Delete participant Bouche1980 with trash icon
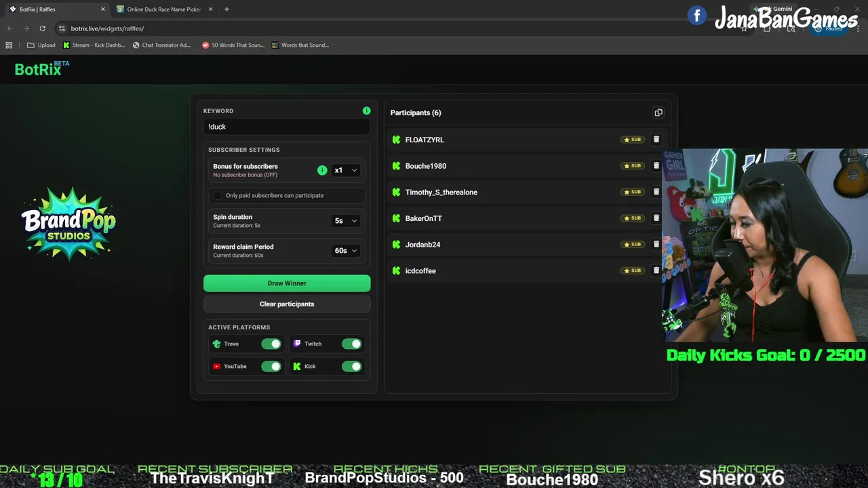The height and width of the screenshot is (488, 868). [x=656, y=165]
